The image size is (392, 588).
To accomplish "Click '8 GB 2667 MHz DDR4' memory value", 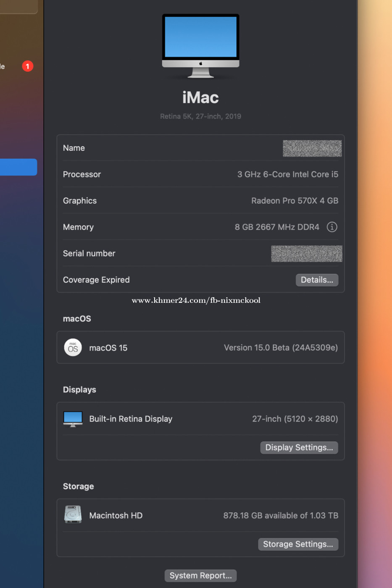I will pos(277,227).
